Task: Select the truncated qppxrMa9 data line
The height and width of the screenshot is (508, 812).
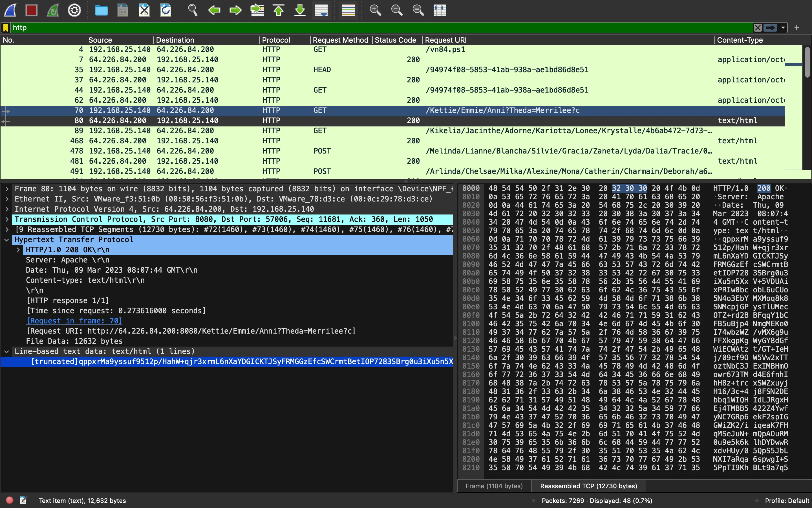Action: click(227, 362)
